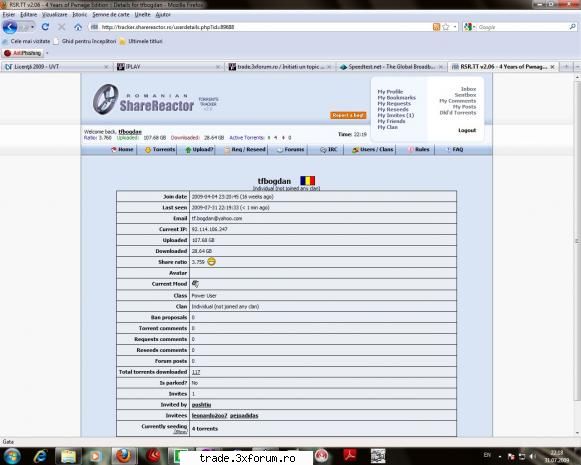
Task: Launch Internet Explorer from taskbar
Action: tap(40, 456)
